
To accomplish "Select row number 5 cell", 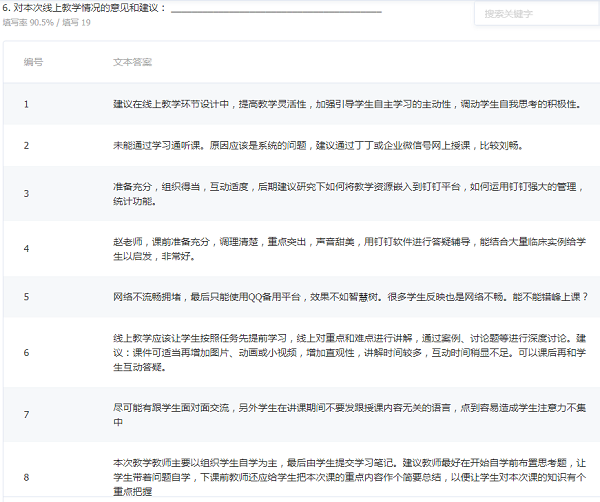I will coord(27,297).
